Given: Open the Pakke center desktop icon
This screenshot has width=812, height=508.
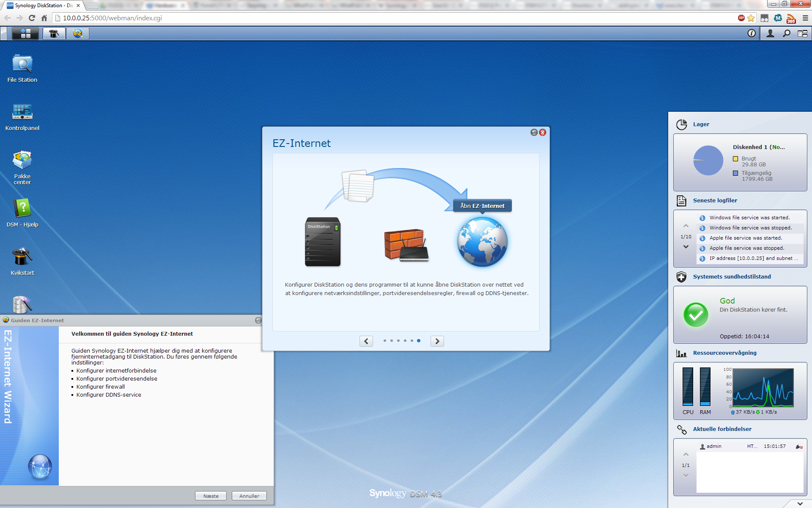Looking at the screenshot, I should [x=22, y=167].
